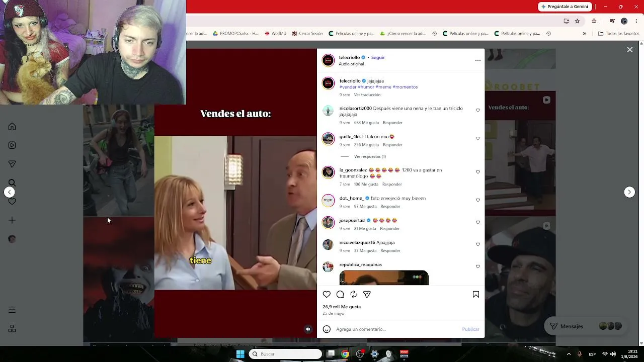Like nicolasortiz000's comment
The image size is (644, 362).
[x=478, y=110]
